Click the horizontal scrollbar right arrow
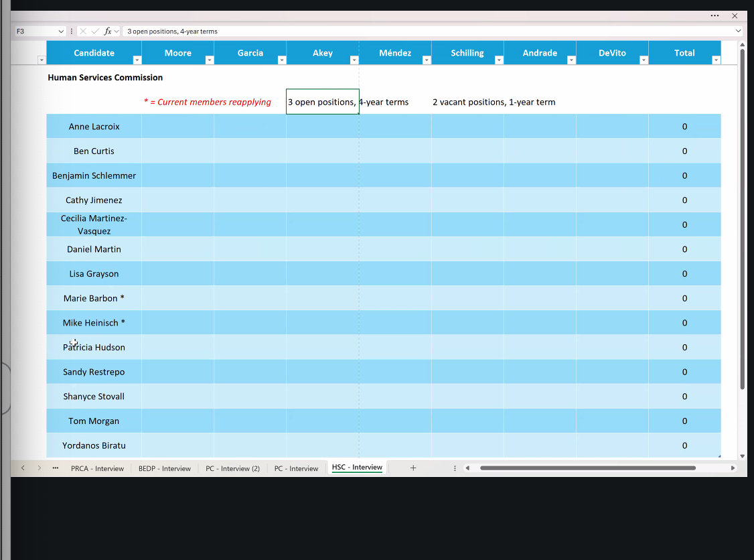Image resolution: width=754 pixels, height=560 pixels. 733,468
